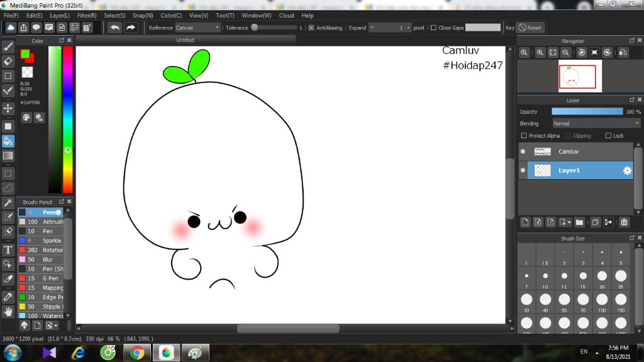Screen dimensions: 644x362
Task: Open the Filter menu
Action: [x=87, y=15]
